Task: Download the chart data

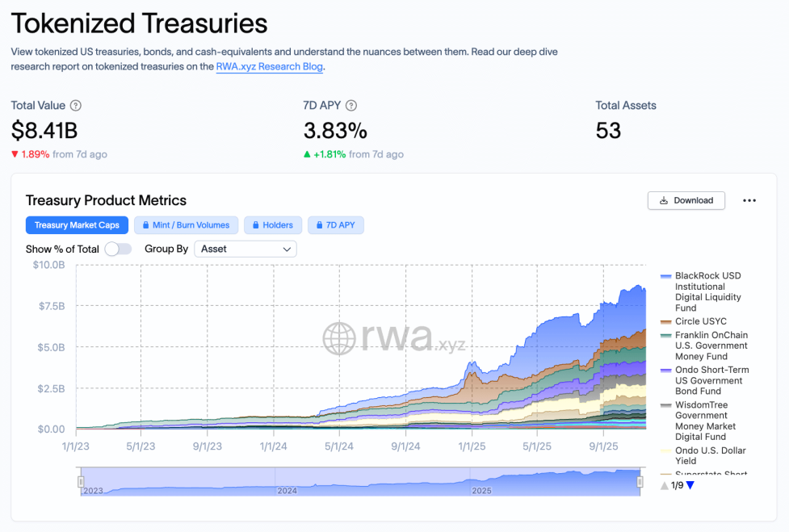Action: click(686, 200)
